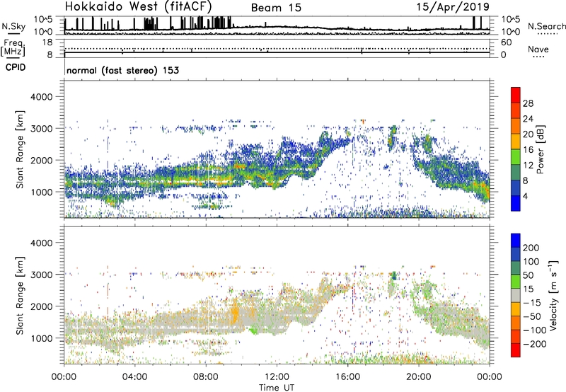Click the "16" label on the power colorbar
This screenshot has height=392, width=566.
pyautogui.click(x=528, y=150)
